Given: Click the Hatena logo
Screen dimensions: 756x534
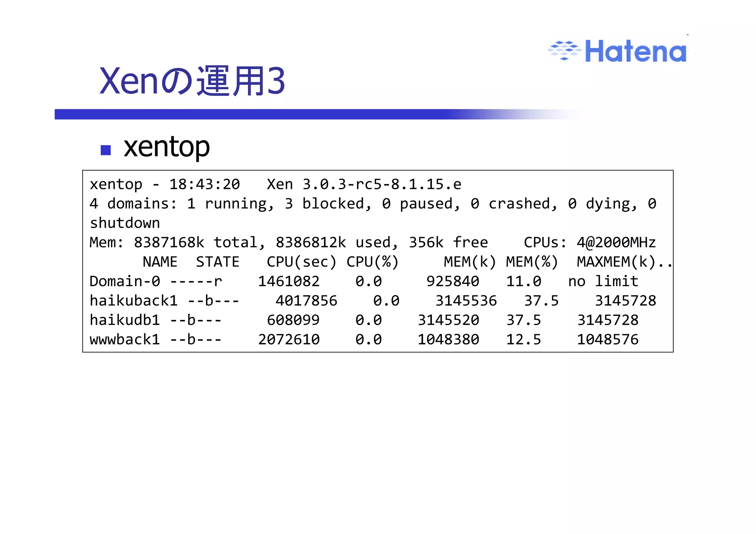Looking at the screenshot, I should (x=617, y=51).
